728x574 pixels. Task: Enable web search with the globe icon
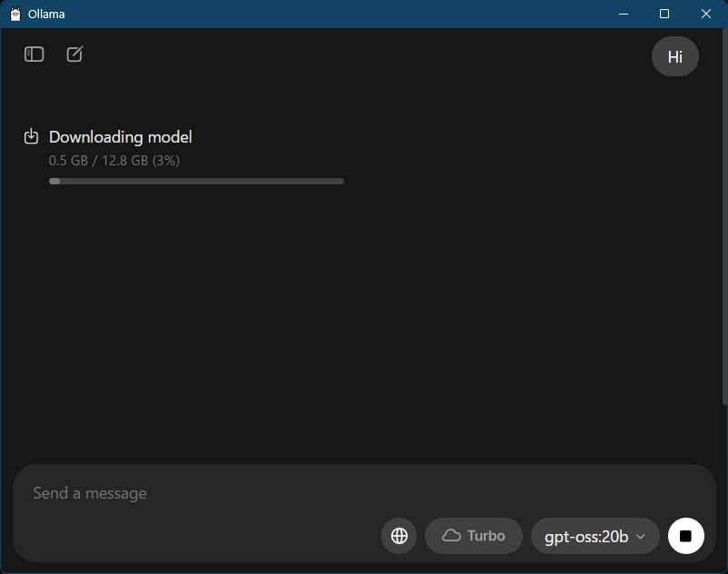[x=398, y=536]
